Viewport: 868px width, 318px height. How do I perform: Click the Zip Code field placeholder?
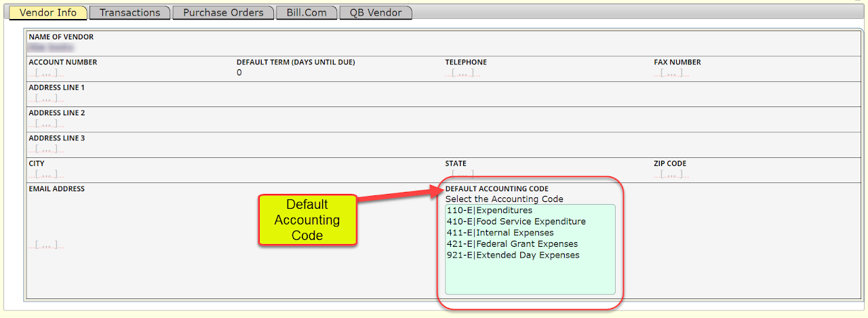[x=671, y=175]
